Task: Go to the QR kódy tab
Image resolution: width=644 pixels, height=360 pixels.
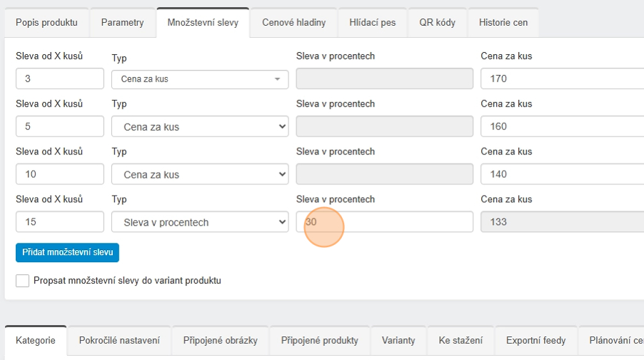Action: (437, 23)
